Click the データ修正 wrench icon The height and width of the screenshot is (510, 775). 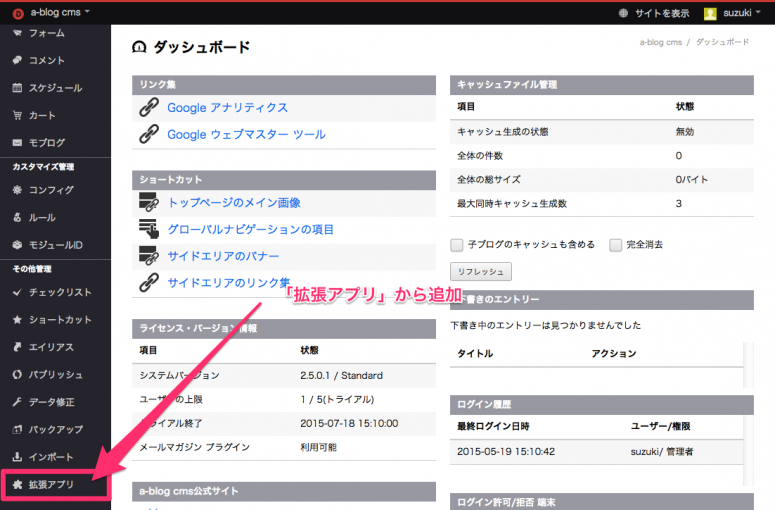(17, 402)
